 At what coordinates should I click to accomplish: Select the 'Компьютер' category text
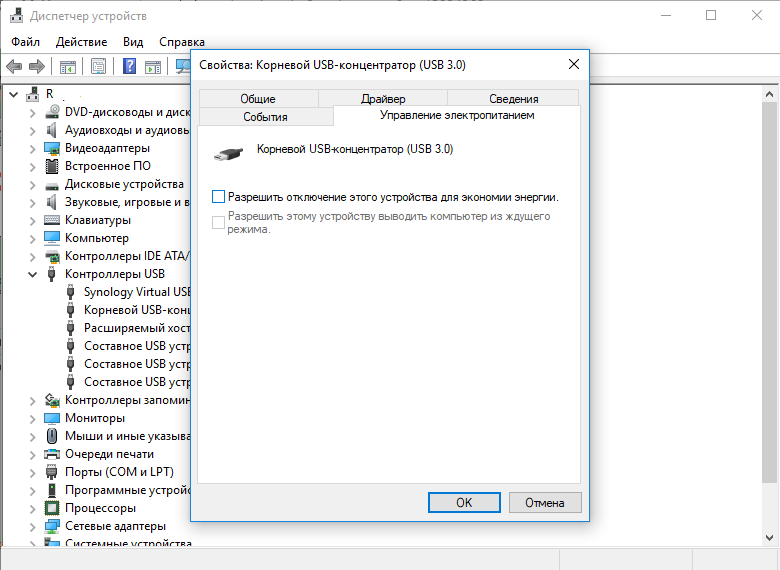pos(97,238)
